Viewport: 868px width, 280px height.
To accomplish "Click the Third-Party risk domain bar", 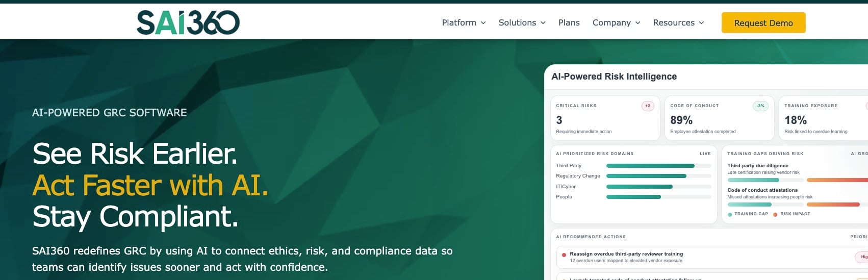I will pos(658,166).
